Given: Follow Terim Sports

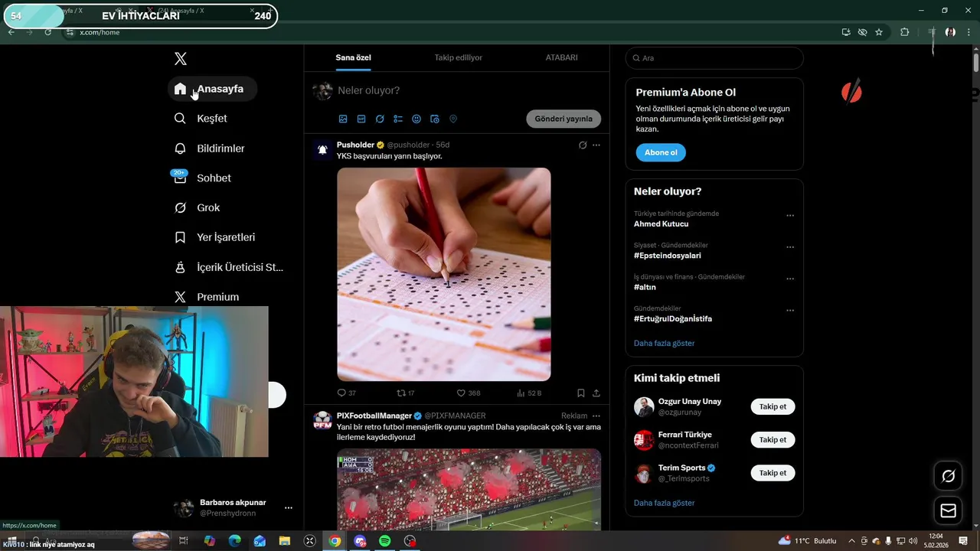Looking at the screenshot, I should point(773,473).
